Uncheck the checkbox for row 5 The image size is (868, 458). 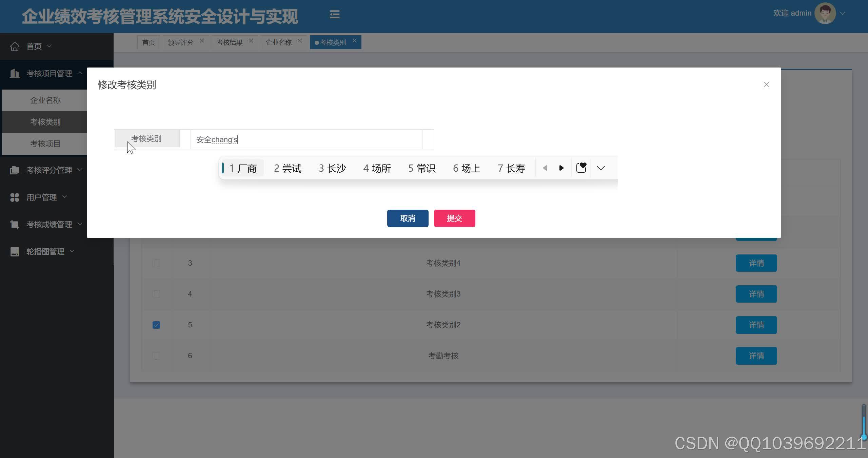tap(156, 325)
